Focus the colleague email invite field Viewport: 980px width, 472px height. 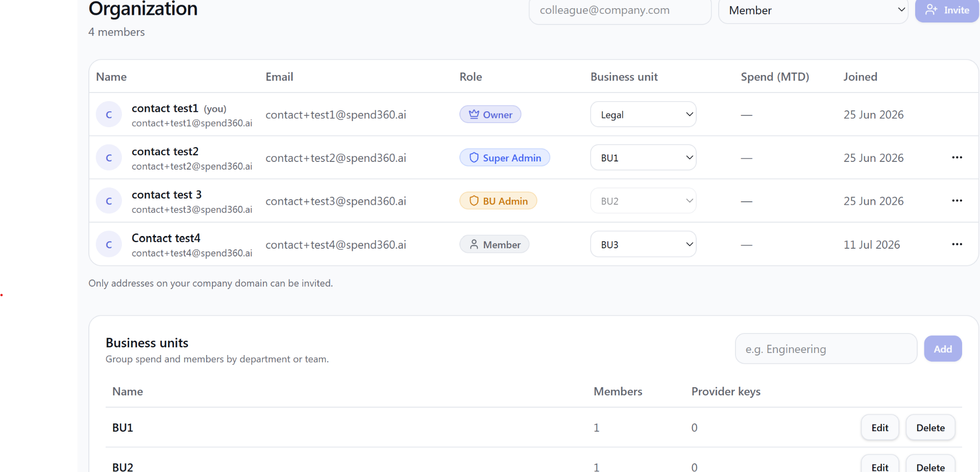tap(620, 10)
